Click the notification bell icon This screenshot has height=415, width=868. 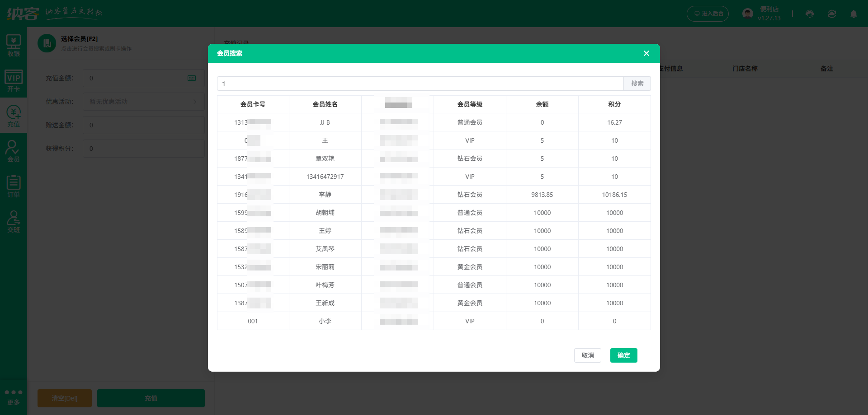[x=854, y=14]
